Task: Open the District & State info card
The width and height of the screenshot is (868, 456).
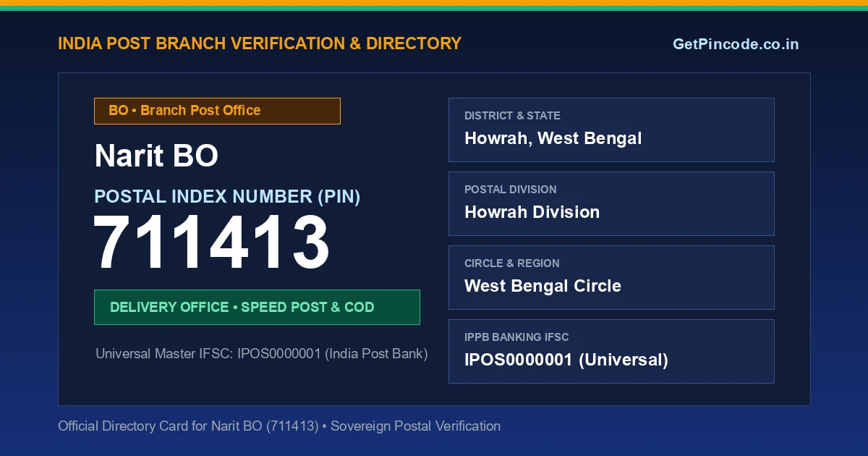Action: coord(611,130)
